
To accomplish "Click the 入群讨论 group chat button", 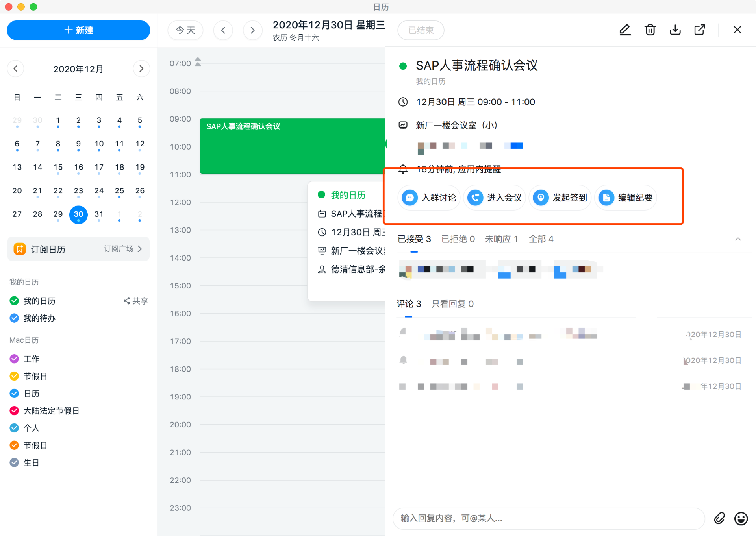I will click(x=429, y=198).
